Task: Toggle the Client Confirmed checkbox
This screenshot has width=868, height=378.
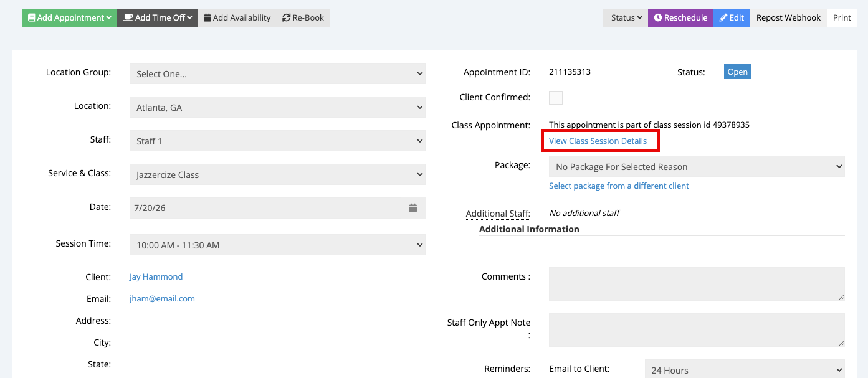Action: [x=556, y=98]
